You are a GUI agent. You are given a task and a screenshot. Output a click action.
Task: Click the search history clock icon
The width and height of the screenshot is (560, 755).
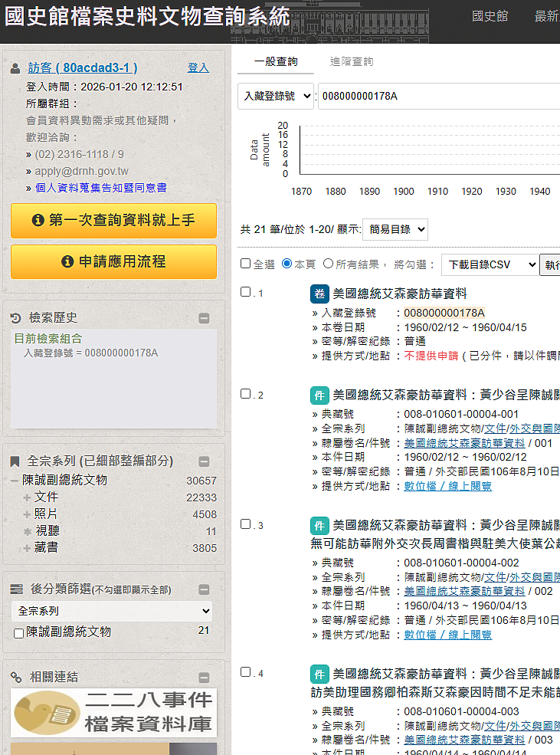[x=15, y=318]
